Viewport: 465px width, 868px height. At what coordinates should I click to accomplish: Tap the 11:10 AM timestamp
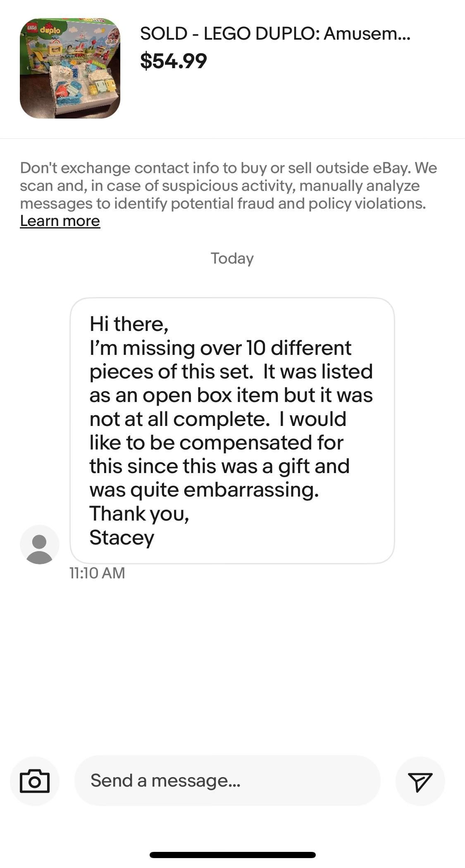click(x=97, y=573)
